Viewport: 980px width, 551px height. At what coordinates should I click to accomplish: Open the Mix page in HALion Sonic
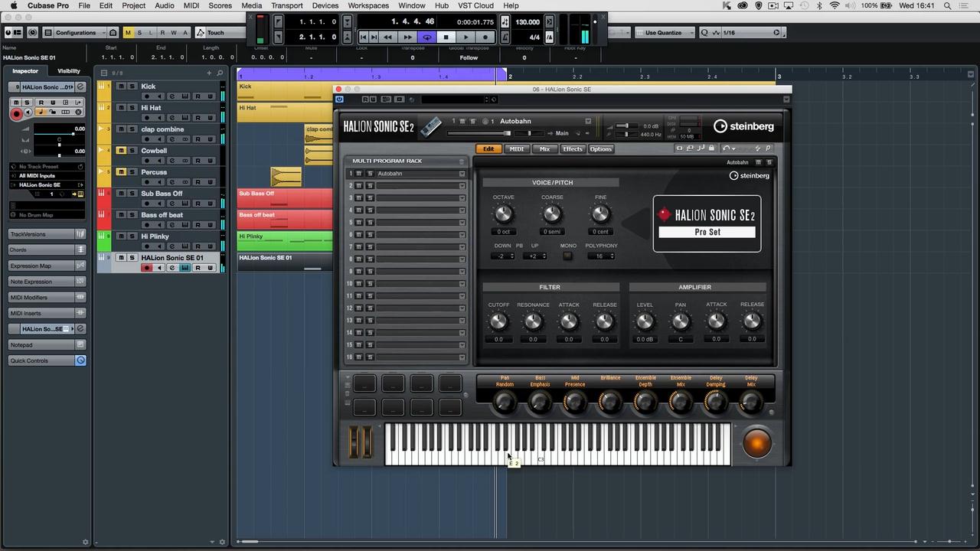click(544, 148)
